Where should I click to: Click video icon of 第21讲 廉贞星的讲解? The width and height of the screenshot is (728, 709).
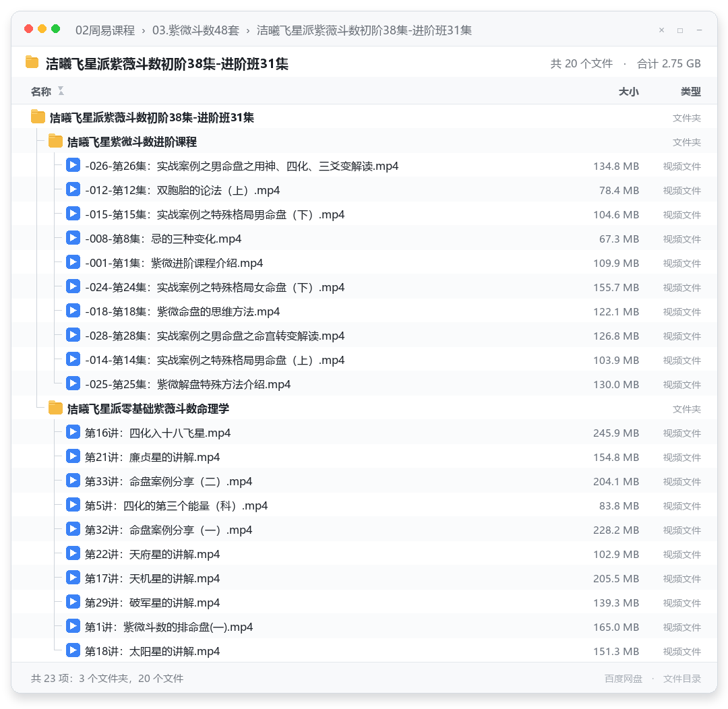73,456
